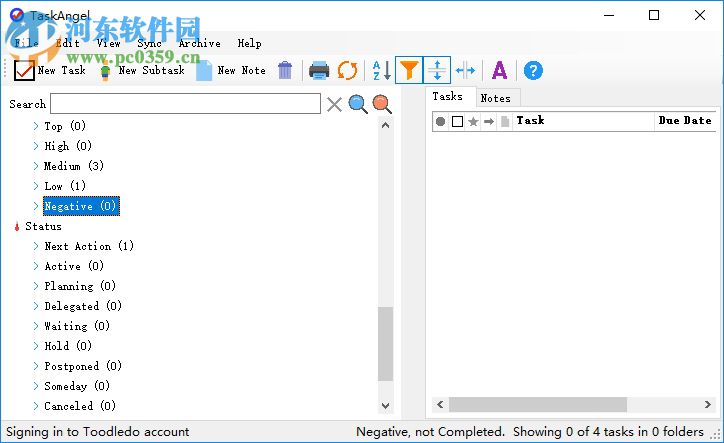Expand the Waiting (0) node

(x=36, y=326)
